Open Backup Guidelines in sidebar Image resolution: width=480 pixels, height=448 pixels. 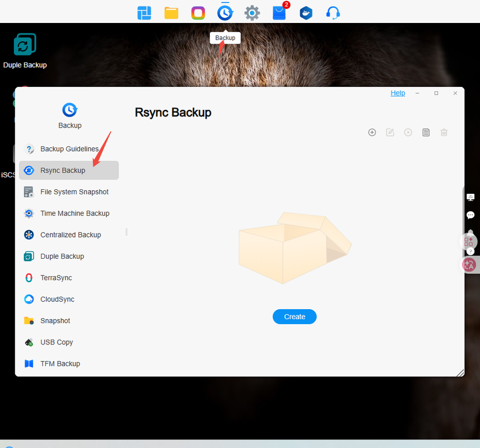tap(69, 149)
